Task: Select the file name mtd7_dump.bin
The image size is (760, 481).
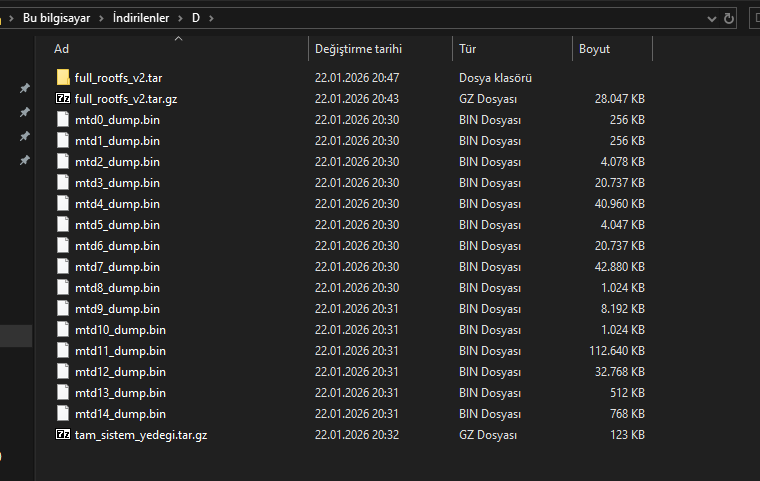Action: 117,267
